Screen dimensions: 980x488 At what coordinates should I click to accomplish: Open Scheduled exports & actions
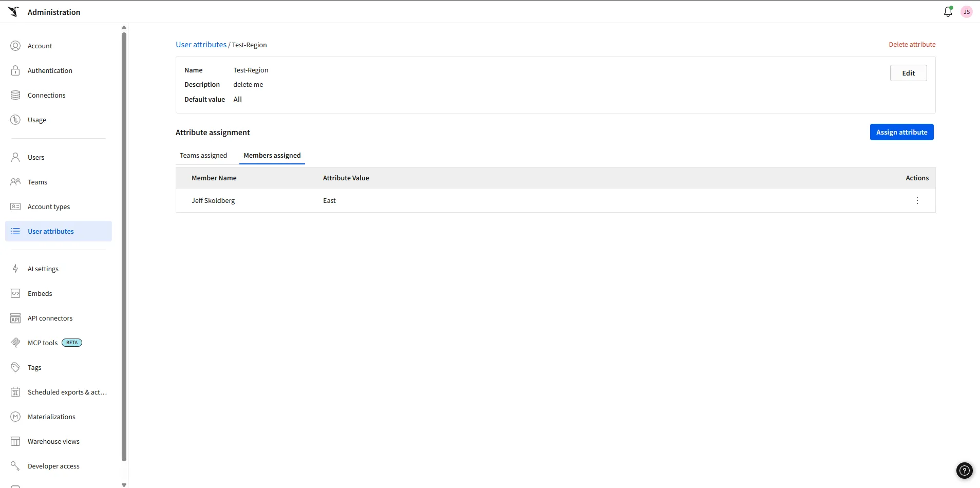click(x=59, y=392)
